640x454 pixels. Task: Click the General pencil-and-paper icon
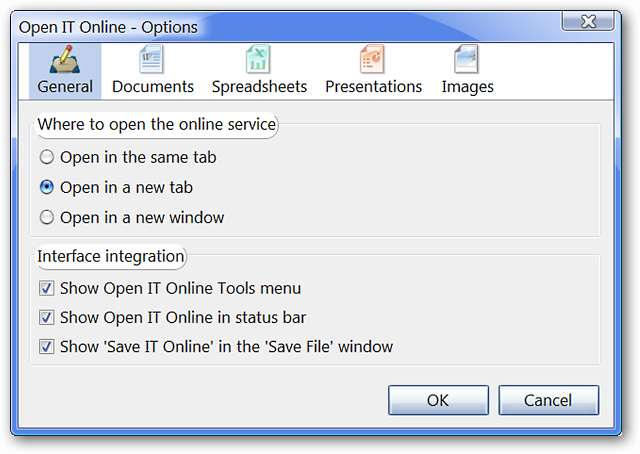point(65,60)
